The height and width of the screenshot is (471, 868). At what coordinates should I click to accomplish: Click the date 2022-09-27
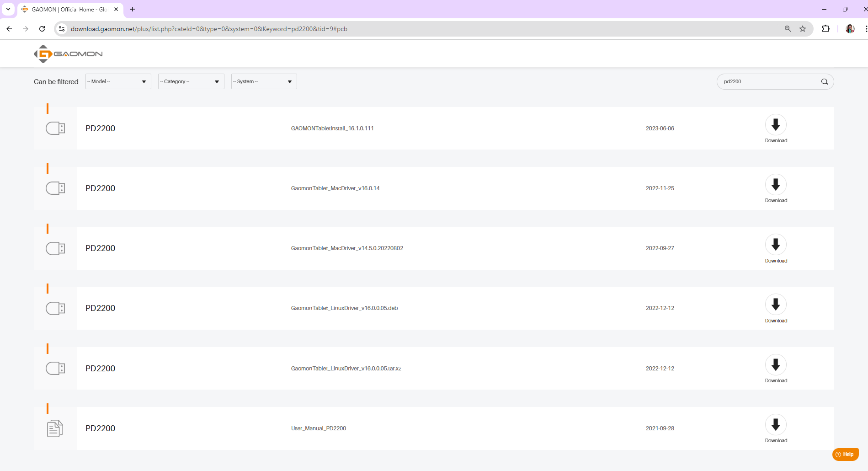660,248
